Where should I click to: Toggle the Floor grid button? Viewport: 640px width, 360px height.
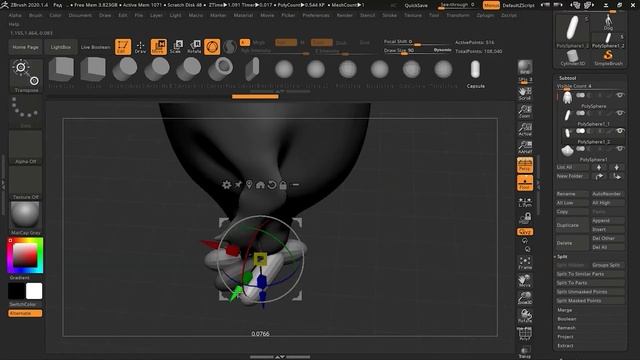click(x=525, y=183)
